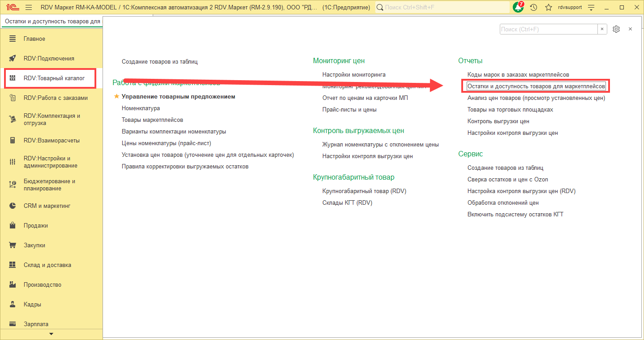Open Остатки и доступность товаров для маркетплейсов report
This screenshot has width=644, height=340.
coord(536,86)
